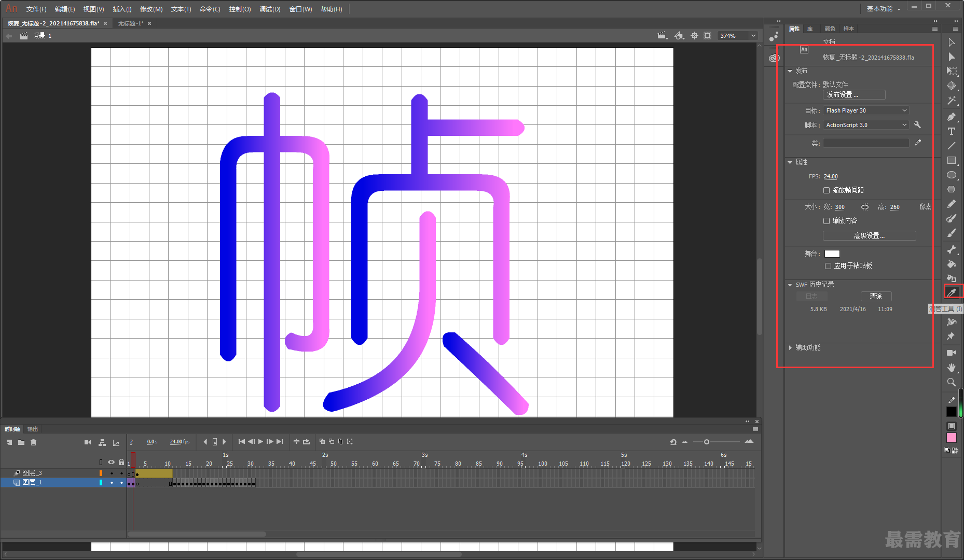Switch to the 输出 tab
Image resolution: width=964 pixels, height=560 pixels.
click(33, 429)
